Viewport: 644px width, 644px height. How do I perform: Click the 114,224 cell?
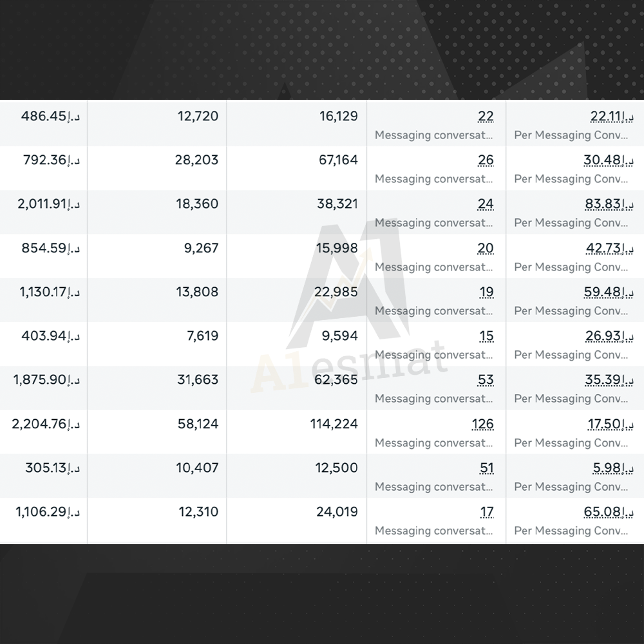point(334,424)
